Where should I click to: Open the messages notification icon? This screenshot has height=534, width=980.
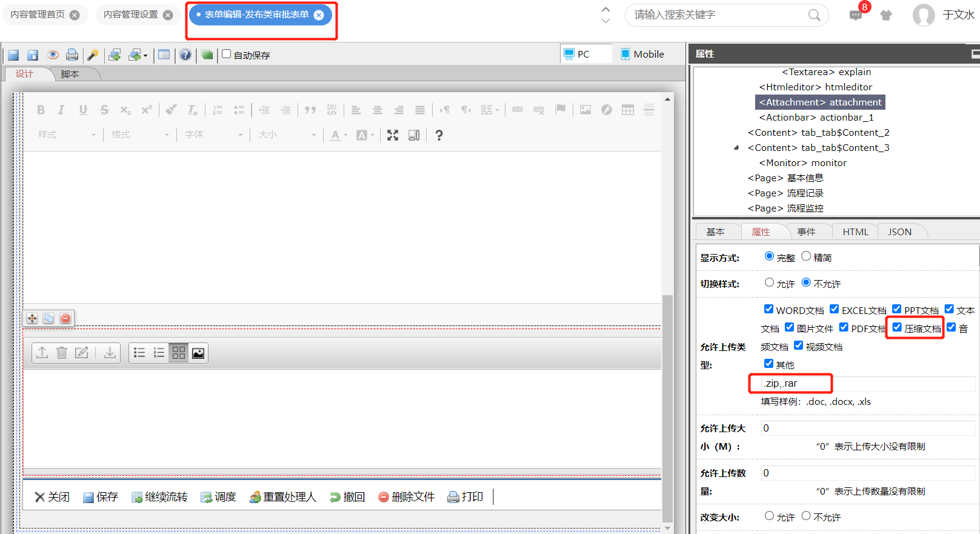pos(856,15)
